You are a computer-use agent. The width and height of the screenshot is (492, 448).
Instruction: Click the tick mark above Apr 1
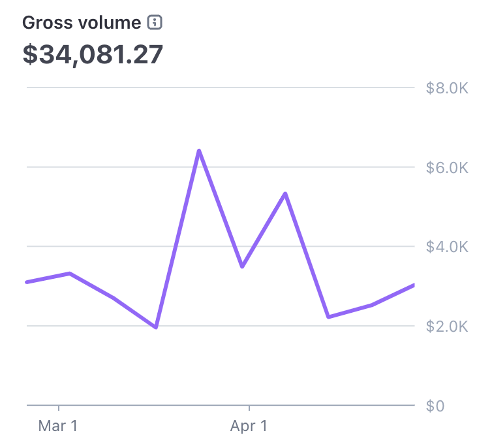249,409
